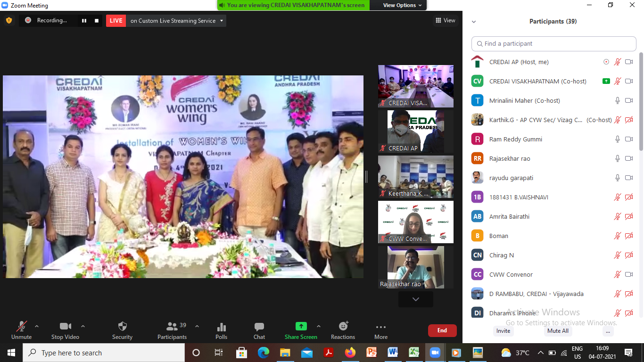Click camera icon for CWW Convenor row
This screenshot has height=362, width=644.
point(629,274)
